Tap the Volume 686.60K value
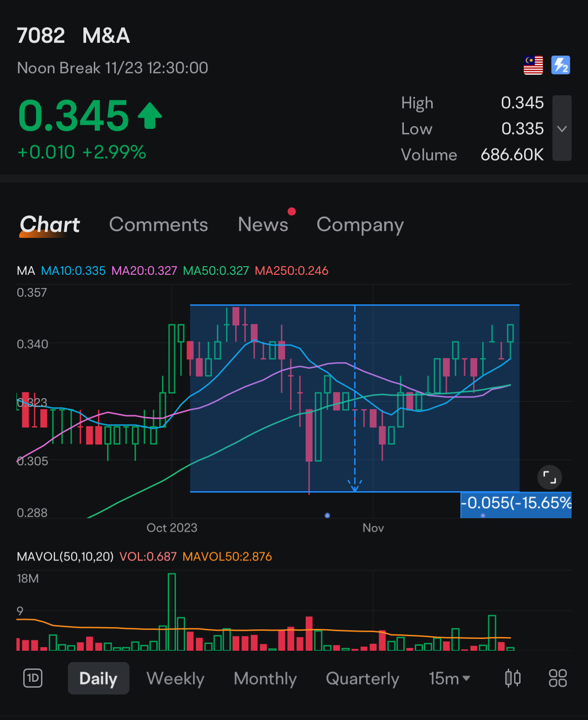 coord(512,155)
